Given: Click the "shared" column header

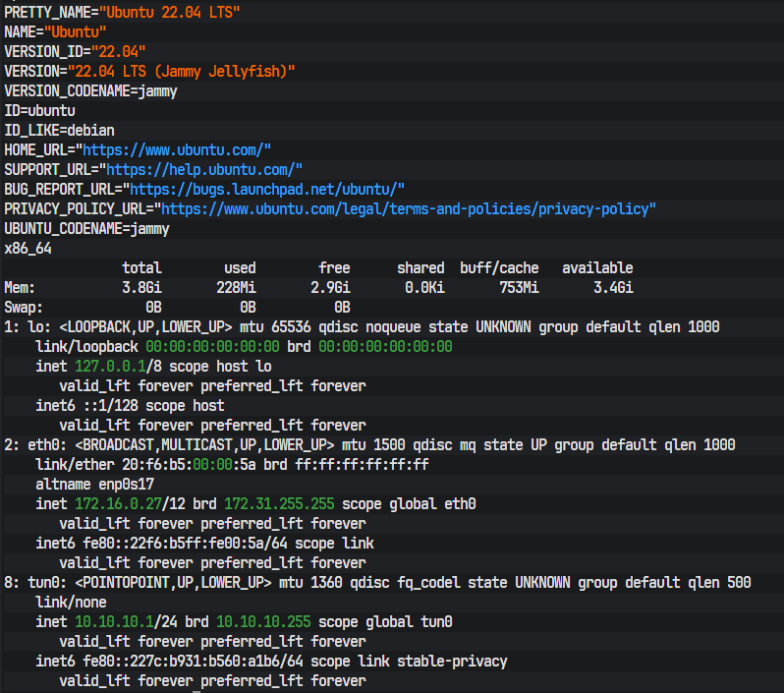Looking at the screenshot, I should coord(420,268).
